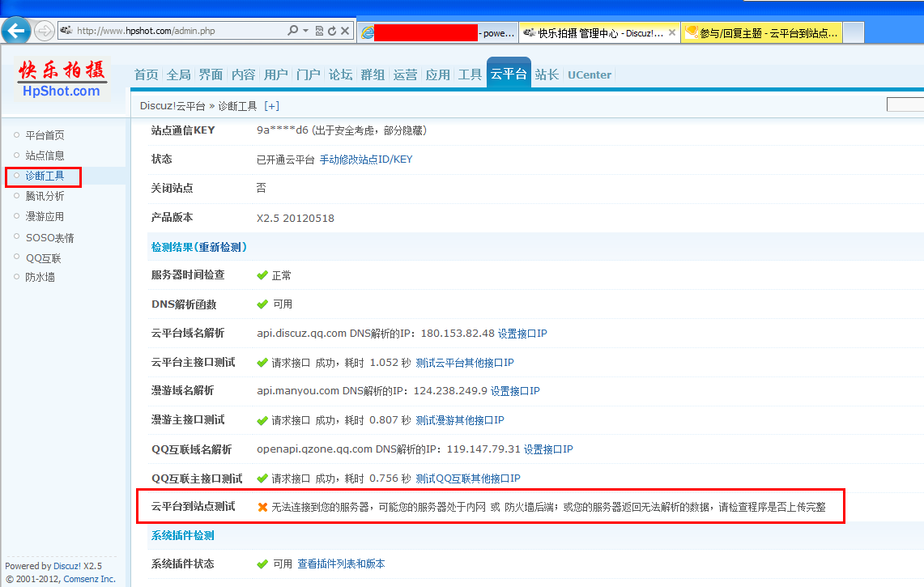Open a new tab with the blank tab button
This screenshot has height=587, width=924.
(854, 33)
